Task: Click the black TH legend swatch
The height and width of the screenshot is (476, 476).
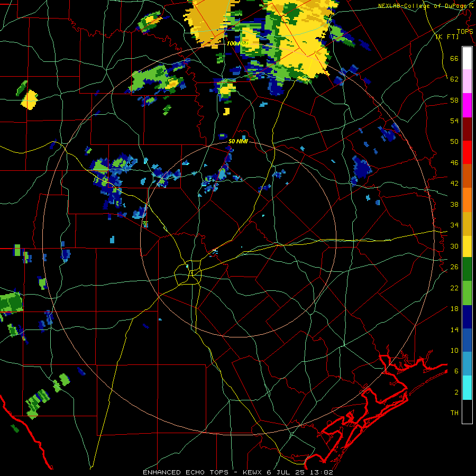Action: tap(467, 411)
